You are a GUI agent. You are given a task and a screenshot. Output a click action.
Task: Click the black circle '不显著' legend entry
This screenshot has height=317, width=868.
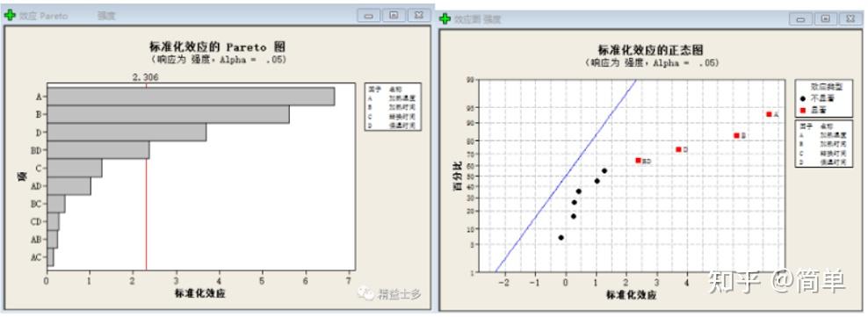coord(818,98)
